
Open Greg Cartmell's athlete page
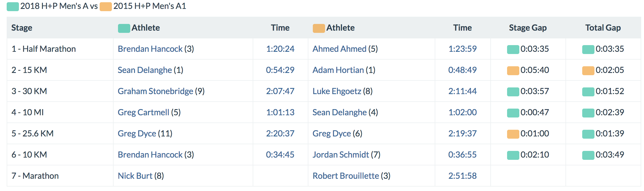143,112
